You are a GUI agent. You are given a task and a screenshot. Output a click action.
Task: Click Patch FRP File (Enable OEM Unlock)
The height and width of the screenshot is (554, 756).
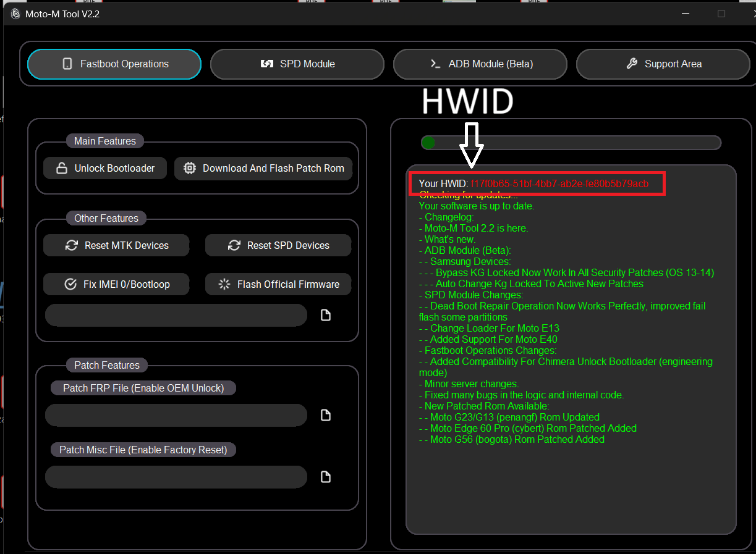(x=143, y=388)
